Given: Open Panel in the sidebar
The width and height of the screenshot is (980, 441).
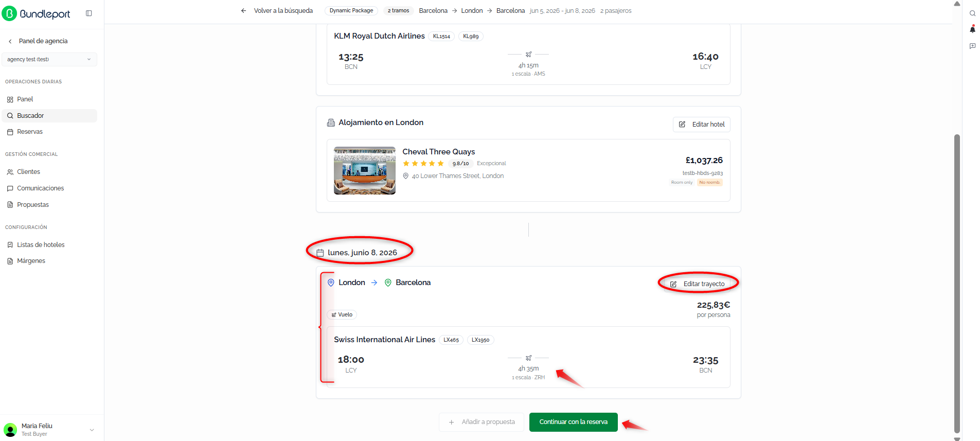Looking at the screenshot, I should [x=49, y=99].
